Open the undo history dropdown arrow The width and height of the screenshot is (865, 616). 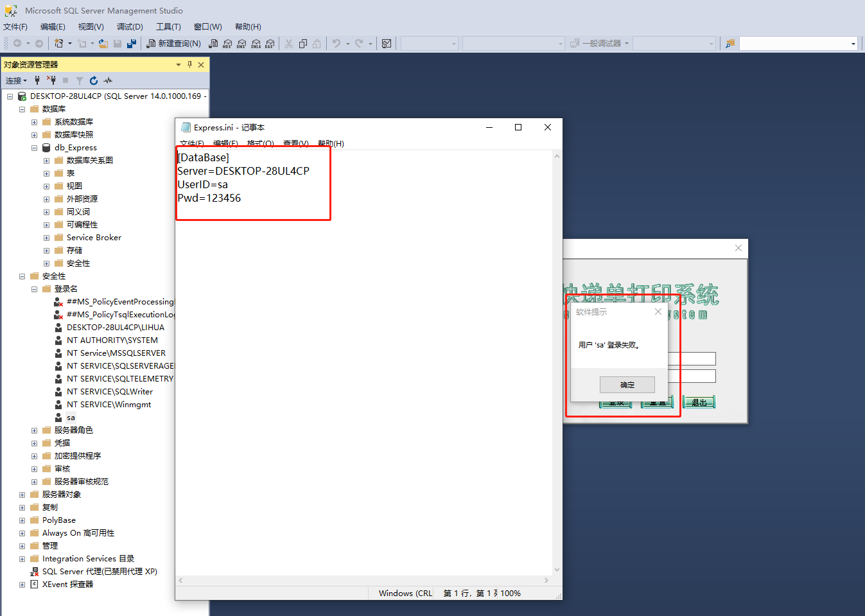click(x=347, y=44)
